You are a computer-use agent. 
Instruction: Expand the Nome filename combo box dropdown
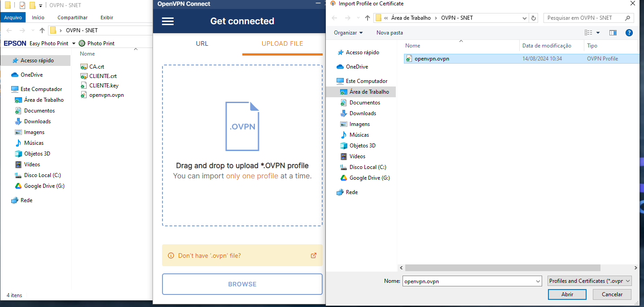[x=538, y=281]
